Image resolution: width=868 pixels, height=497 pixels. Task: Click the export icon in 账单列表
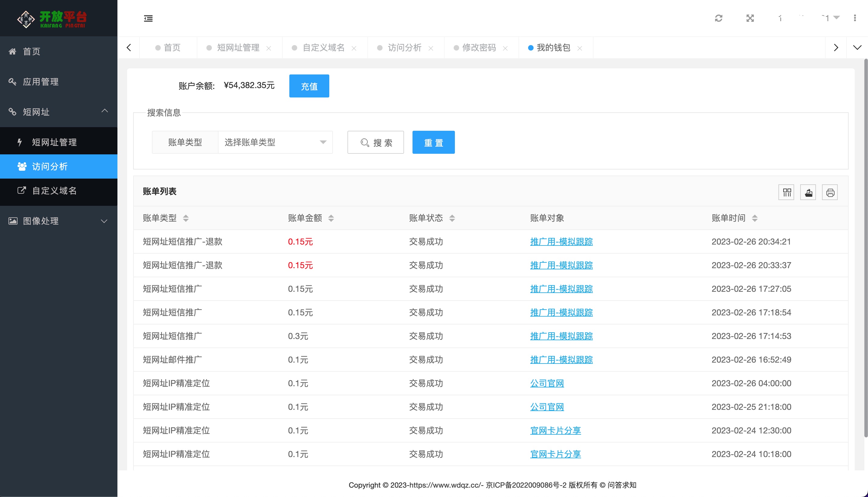coord(808,193)
